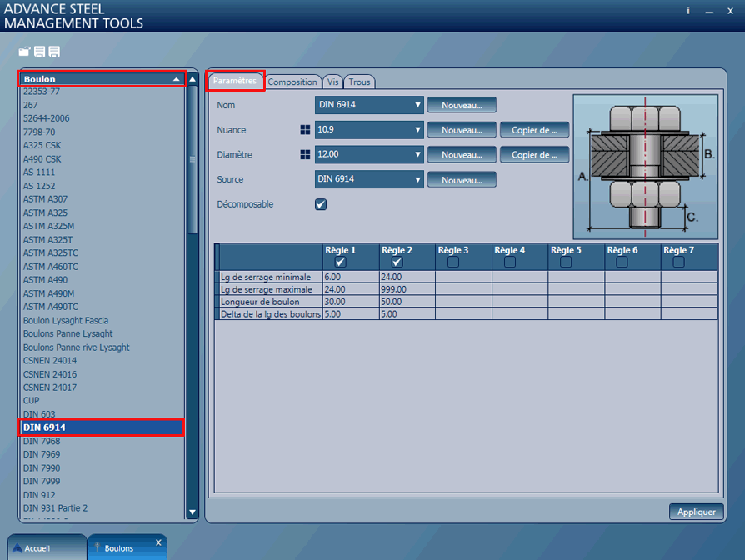
Task: Click the bolt list scroll up arrow
Action: (x=192, y=79)
